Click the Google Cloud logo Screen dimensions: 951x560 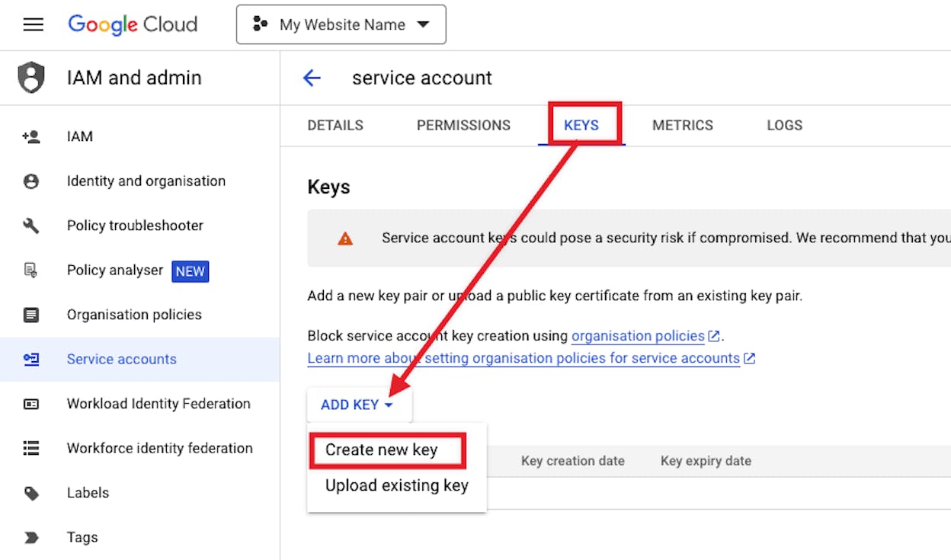click(x=133, y=24)
